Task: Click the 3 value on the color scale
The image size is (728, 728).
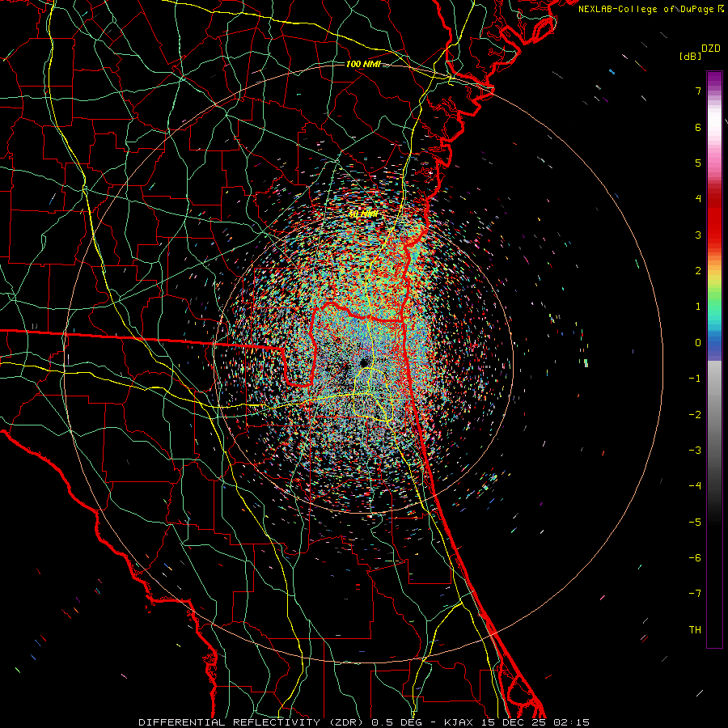Action: [x=698, y=235]
